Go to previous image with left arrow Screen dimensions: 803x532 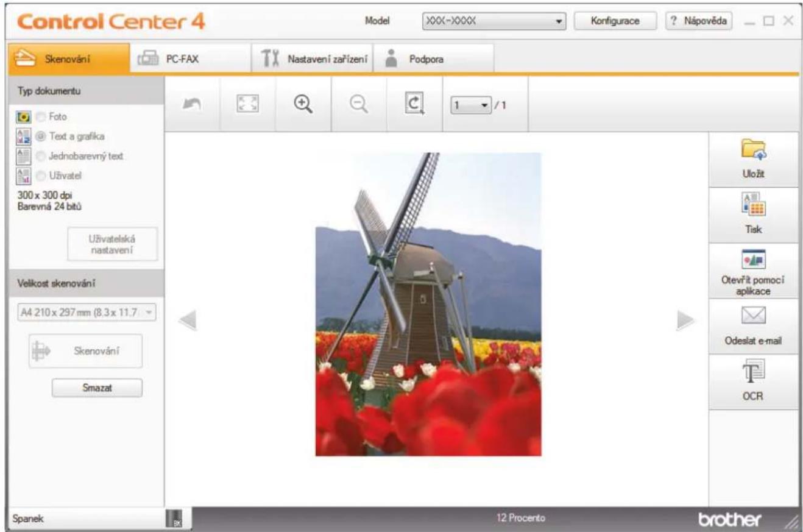point(188,322)
